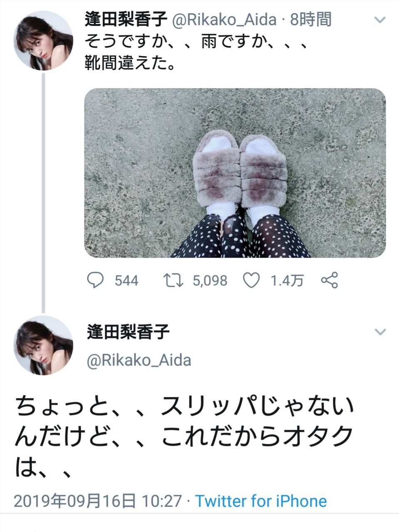Open the top tweet's chevron menu
399x532 pixels.
[380, 20]
